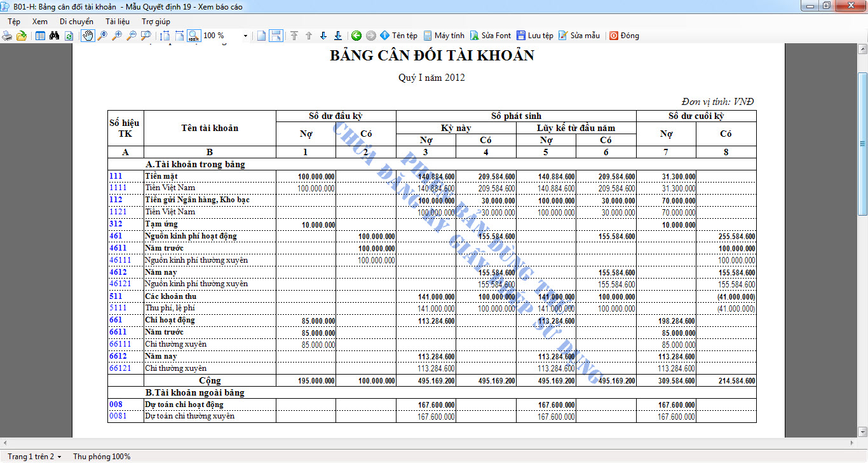Screen dimensions: 868x463
Task: Open the Tài liệu menu
Action: [x=118, y=22]
